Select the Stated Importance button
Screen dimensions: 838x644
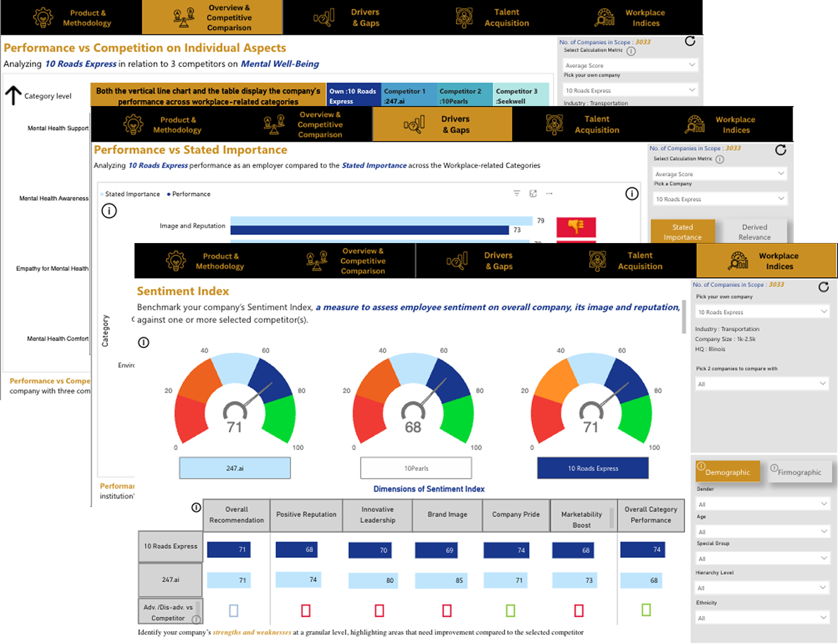(x=683, y=232)
